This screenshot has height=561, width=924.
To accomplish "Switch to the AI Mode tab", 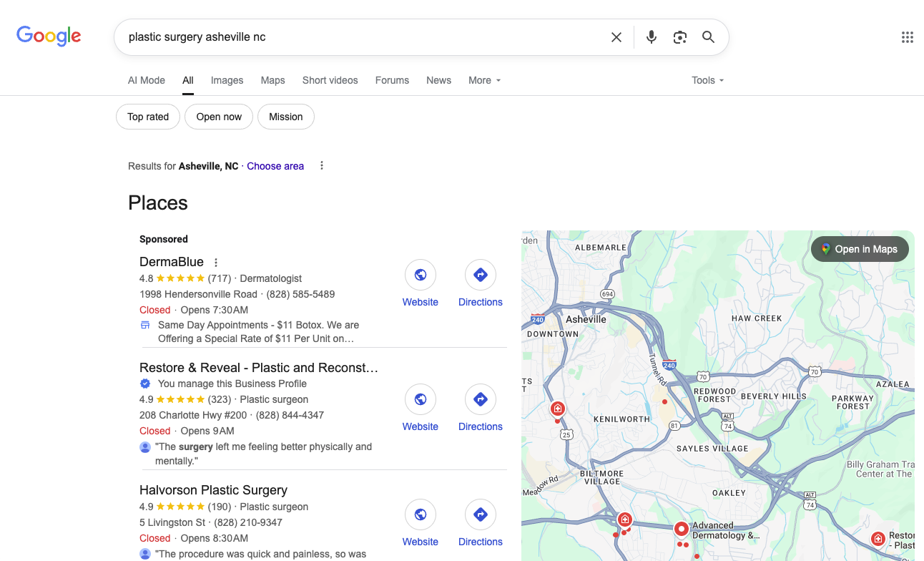I will (147, 80).
